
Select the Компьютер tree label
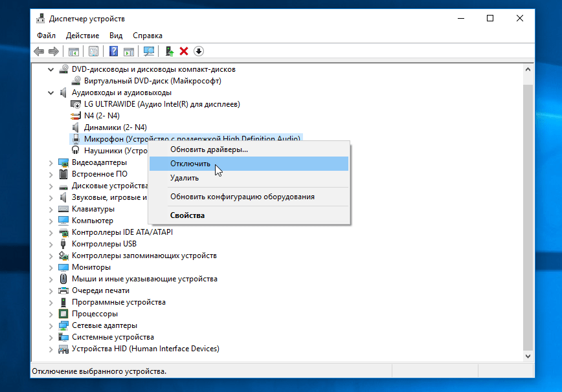point(93,221)
